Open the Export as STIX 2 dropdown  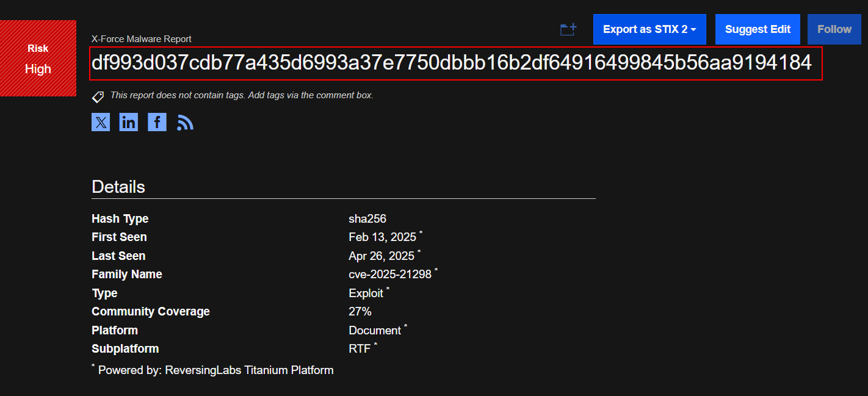coord(649,29)
